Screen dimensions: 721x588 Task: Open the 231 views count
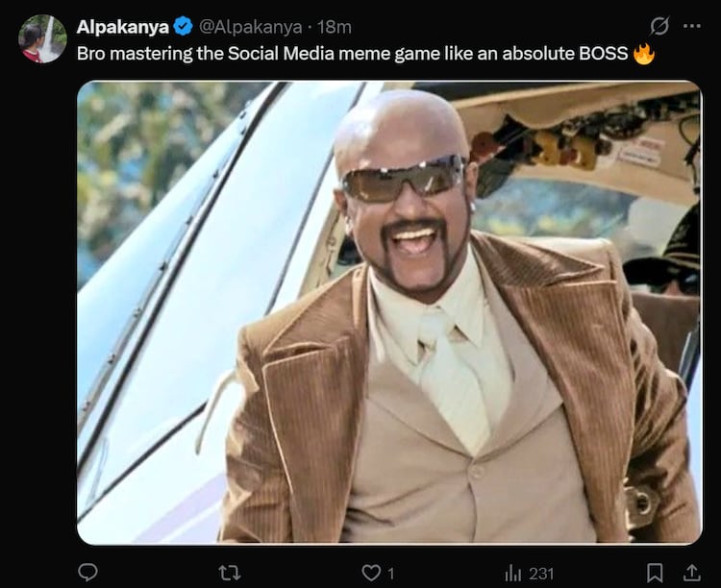[x=541, y=574]
